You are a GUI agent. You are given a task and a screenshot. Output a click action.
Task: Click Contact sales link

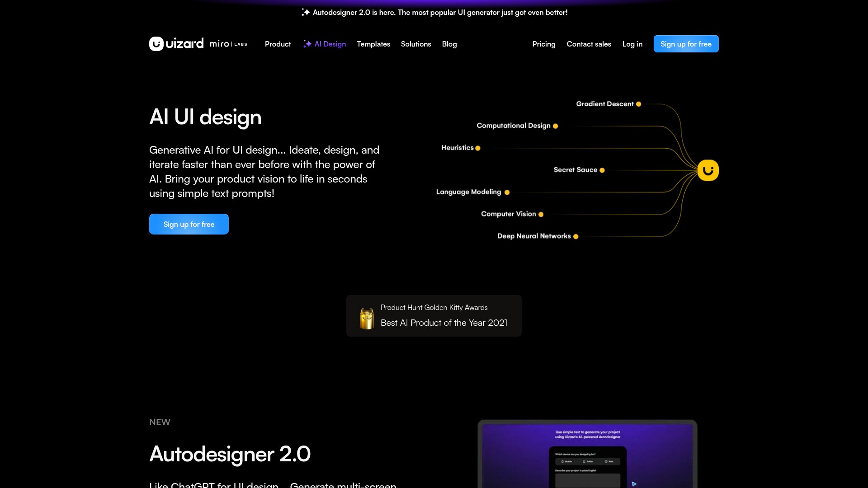click(x=589, y=44)
